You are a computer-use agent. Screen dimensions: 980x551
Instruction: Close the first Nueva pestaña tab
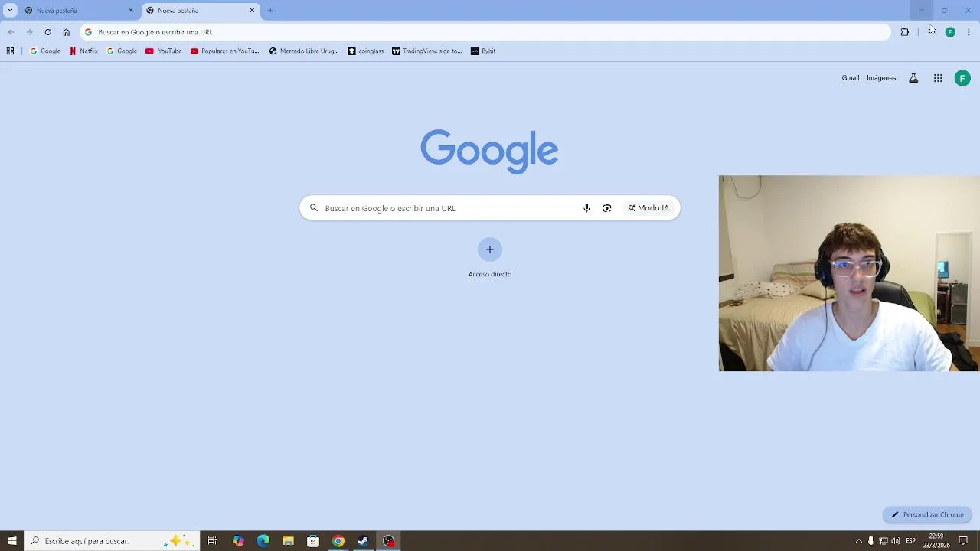(130, 11)
